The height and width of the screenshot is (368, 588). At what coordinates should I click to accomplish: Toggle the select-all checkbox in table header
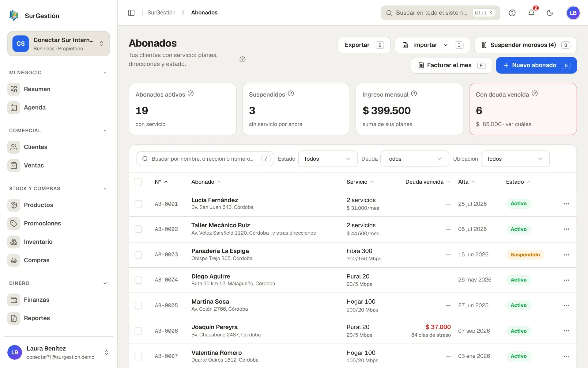pyautogui.click(x=138, y=182)
